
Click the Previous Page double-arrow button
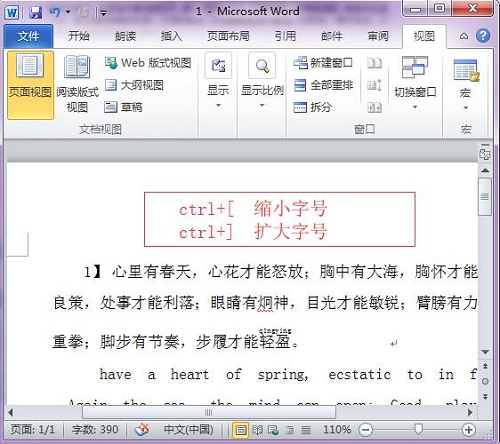485,366
